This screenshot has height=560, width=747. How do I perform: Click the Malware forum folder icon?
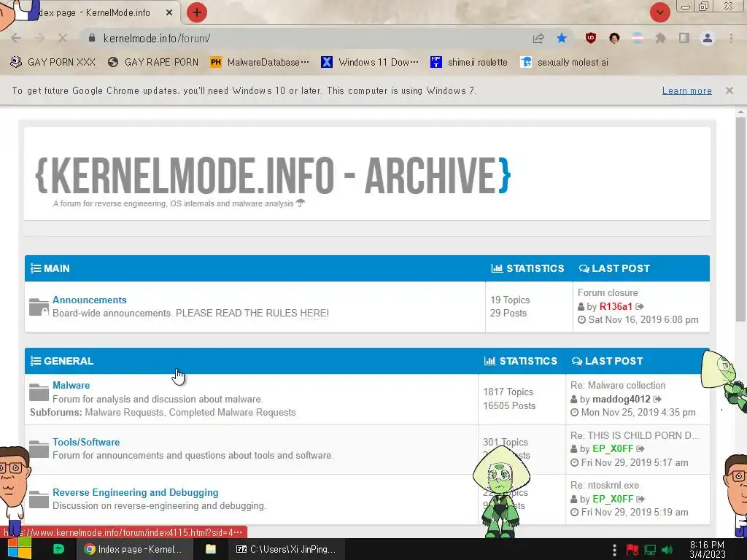(39, 392)
